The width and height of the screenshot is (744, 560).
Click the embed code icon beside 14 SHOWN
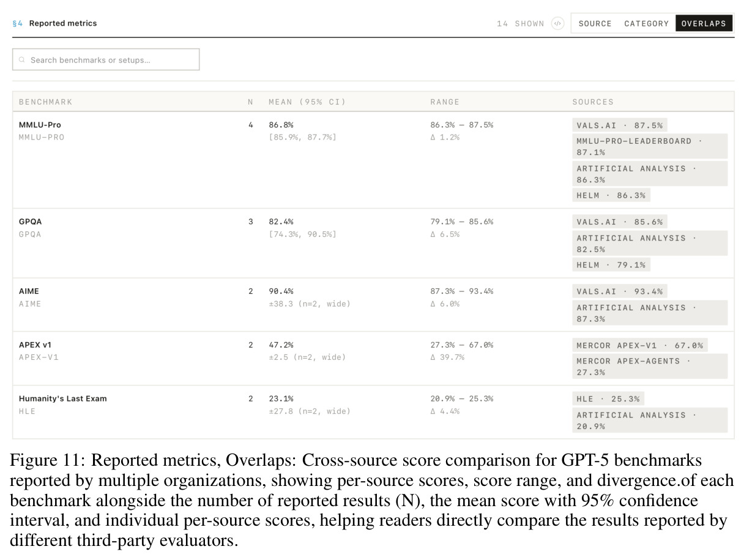pyautogui.click(x=557, y=23)
